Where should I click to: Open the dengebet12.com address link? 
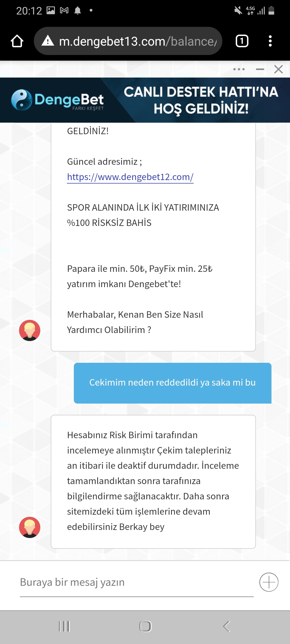tap(130, 177)
